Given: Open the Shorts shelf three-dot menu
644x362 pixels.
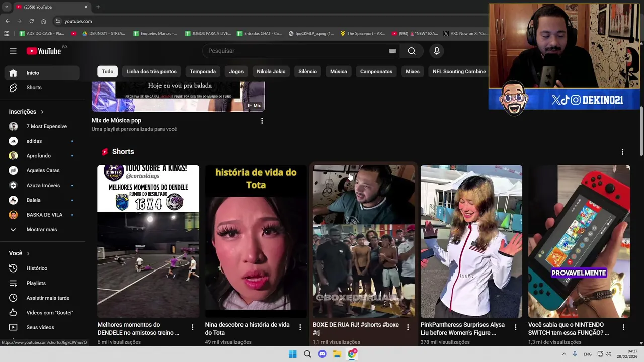Looking at the screenshot, I should tap(622, 152).
